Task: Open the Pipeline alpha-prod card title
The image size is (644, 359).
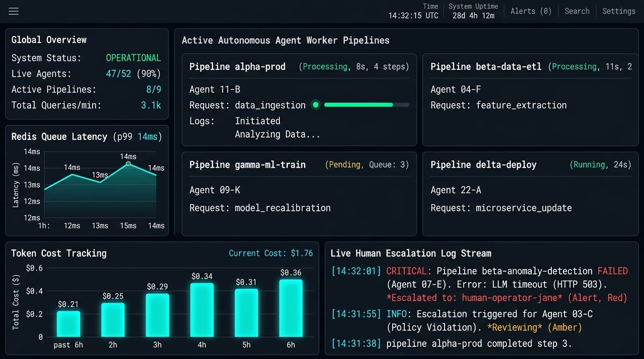Action: point(237,66)
